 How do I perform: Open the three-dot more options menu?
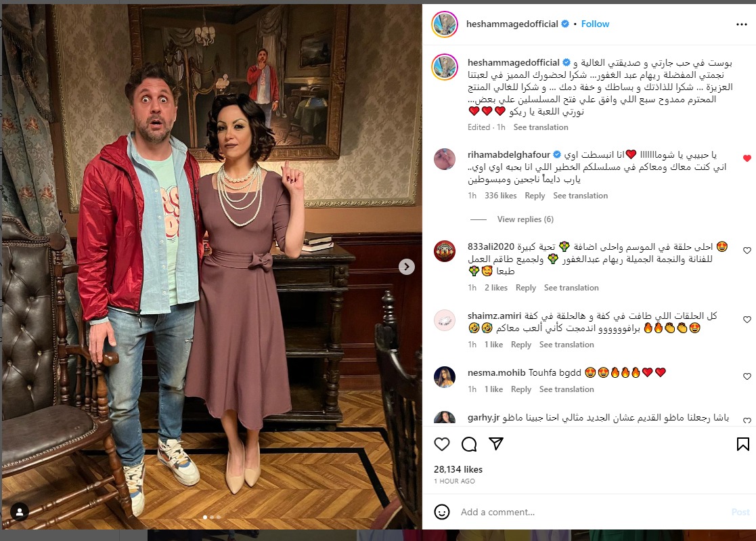click(x=742, y=24)
